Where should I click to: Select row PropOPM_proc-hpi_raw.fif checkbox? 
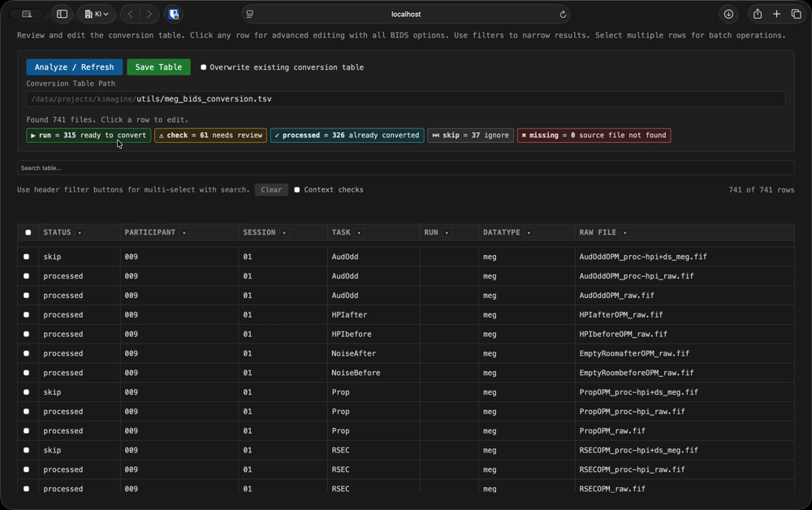[27, 411]
